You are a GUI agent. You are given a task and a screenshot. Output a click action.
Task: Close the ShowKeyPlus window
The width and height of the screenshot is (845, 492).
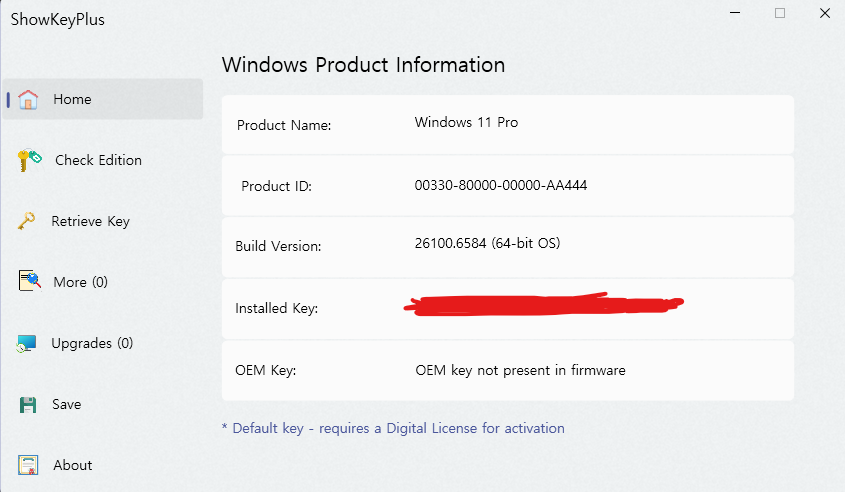(x=825, y=13)
